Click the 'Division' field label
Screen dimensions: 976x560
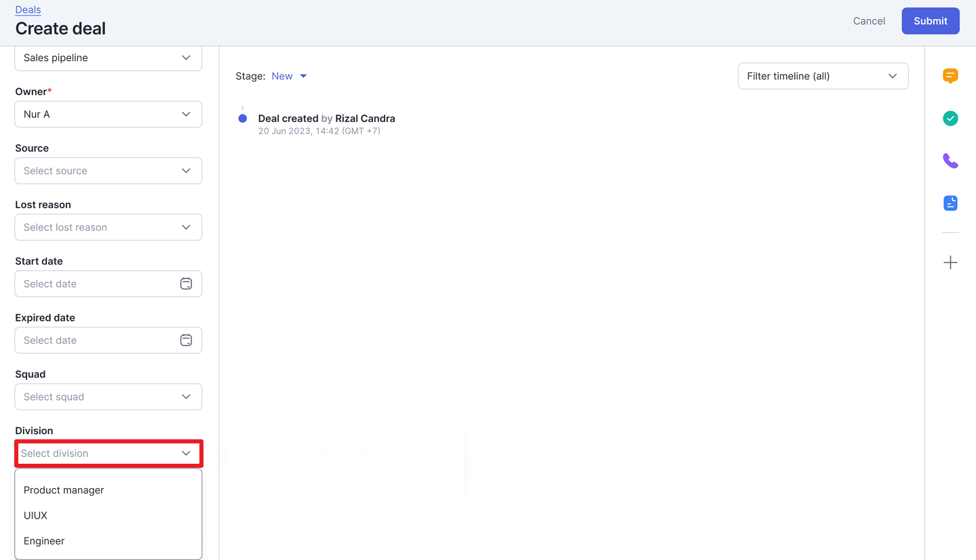click(x=34, y=431)
